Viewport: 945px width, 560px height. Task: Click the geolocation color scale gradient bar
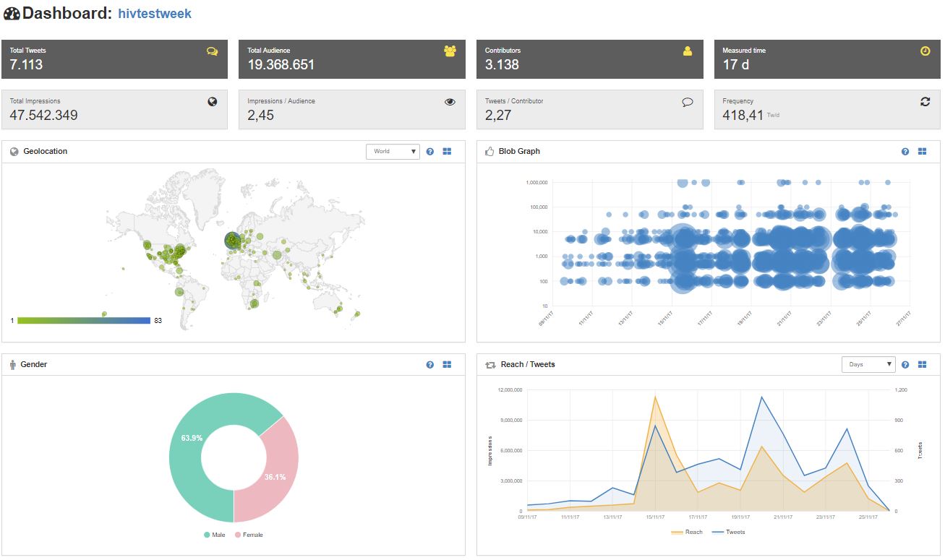pos(83,320)
